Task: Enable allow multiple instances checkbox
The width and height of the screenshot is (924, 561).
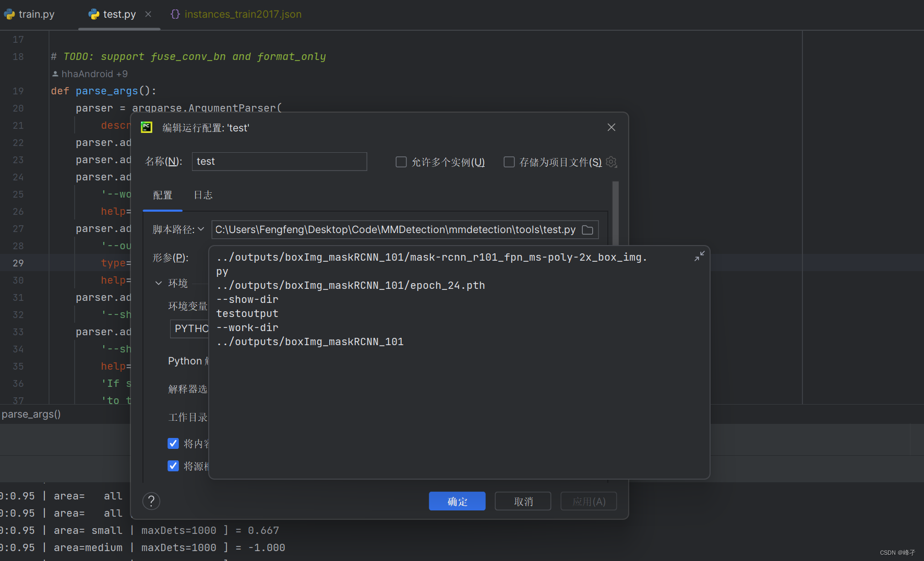Action: [401, 162]
